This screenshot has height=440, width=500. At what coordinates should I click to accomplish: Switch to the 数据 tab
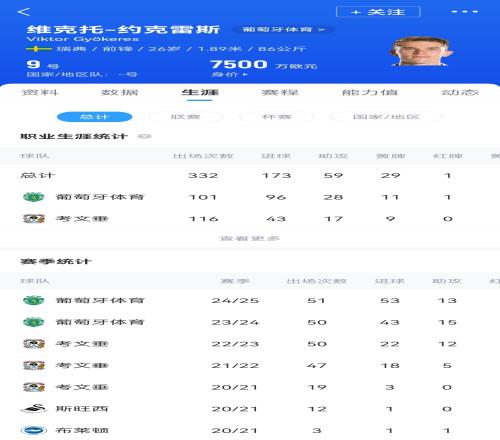point(120,92)
